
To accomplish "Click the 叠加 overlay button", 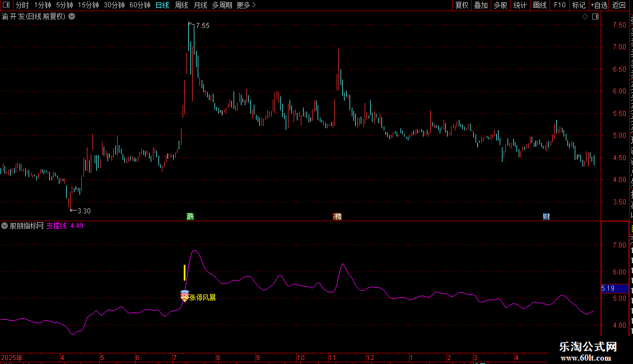I will tap(481, 5).
